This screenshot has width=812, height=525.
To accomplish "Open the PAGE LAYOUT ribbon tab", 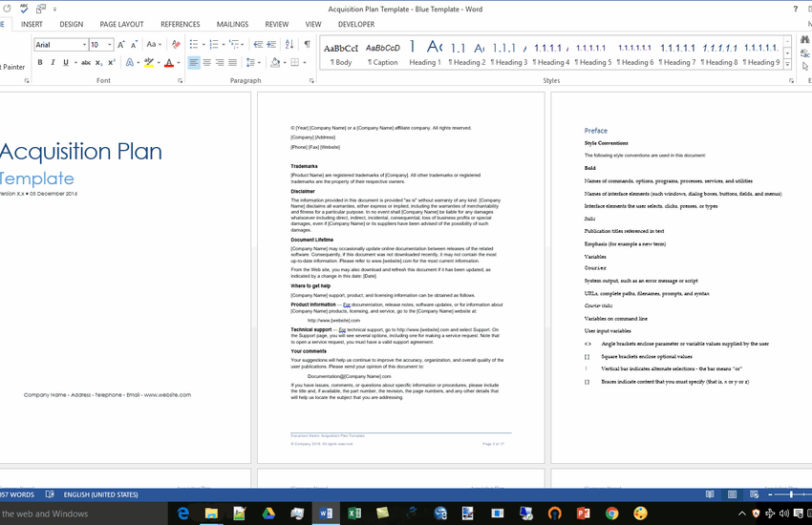I will point(121,25).
